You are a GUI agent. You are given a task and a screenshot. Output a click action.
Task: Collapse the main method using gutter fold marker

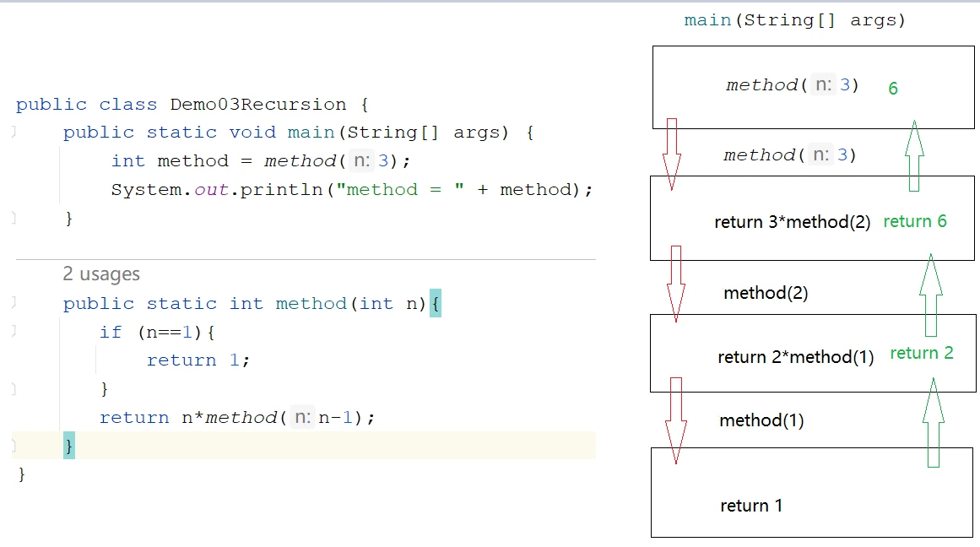[14, 132]
